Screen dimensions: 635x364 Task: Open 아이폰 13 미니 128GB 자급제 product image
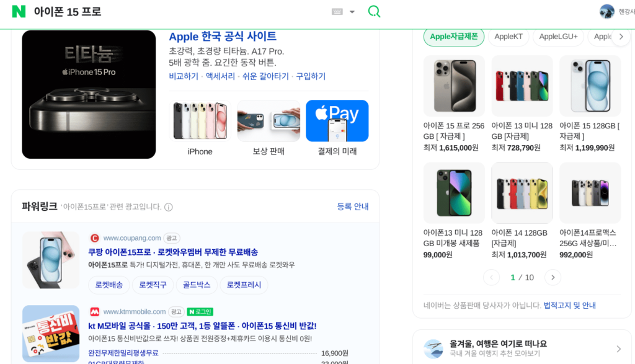[522, 86]
